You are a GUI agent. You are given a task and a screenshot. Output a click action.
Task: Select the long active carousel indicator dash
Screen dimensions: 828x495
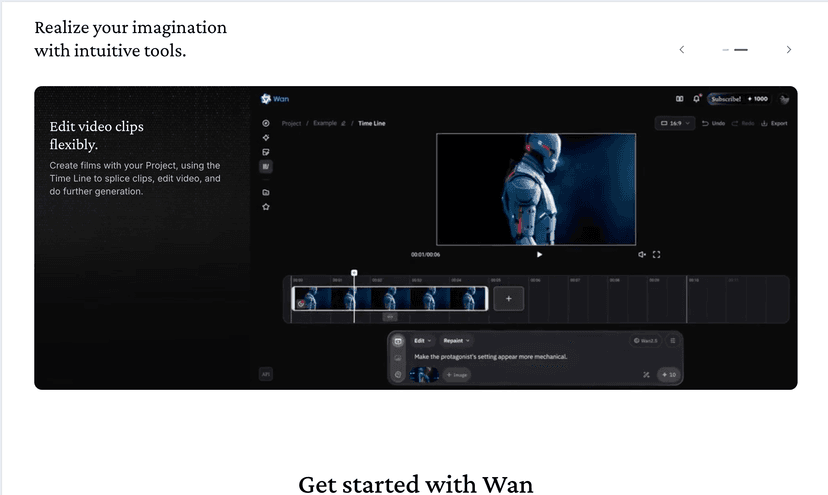(741, 50)
